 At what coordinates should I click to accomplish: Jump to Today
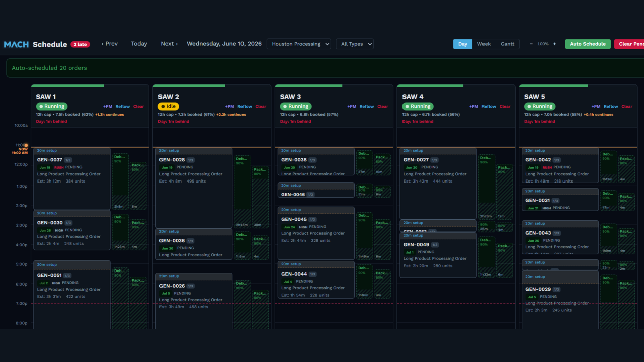139,44
